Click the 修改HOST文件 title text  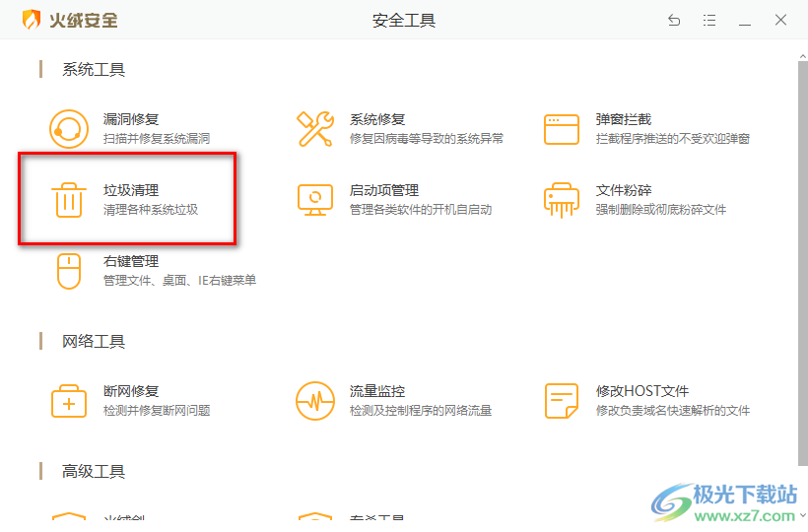(642, 391)
